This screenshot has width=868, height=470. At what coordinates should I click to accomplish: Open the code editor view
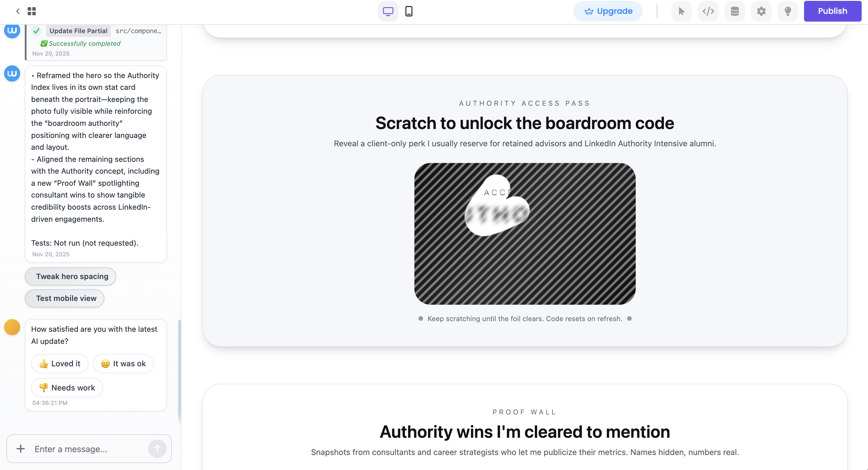click(x=708, y=11)
